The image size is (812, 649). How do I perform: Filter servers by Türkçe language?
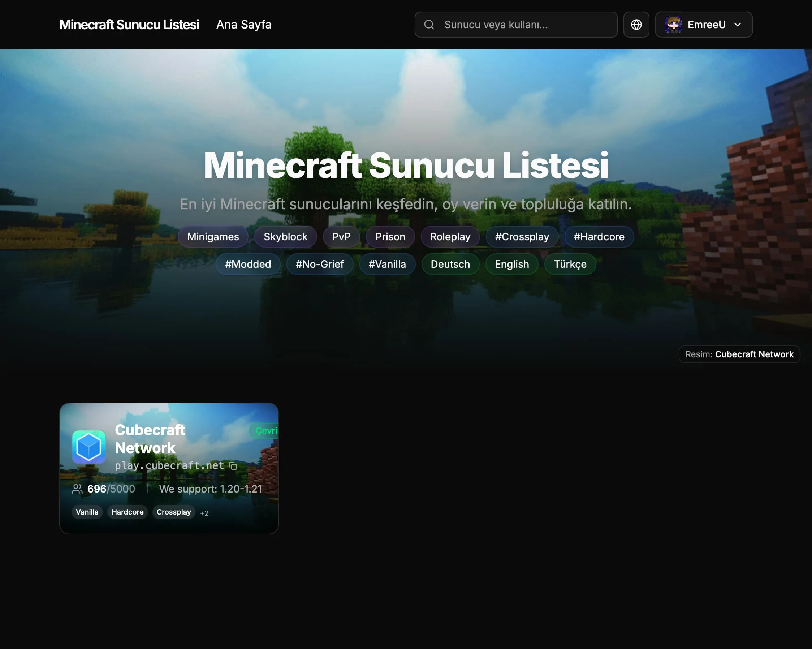[570, 264]
